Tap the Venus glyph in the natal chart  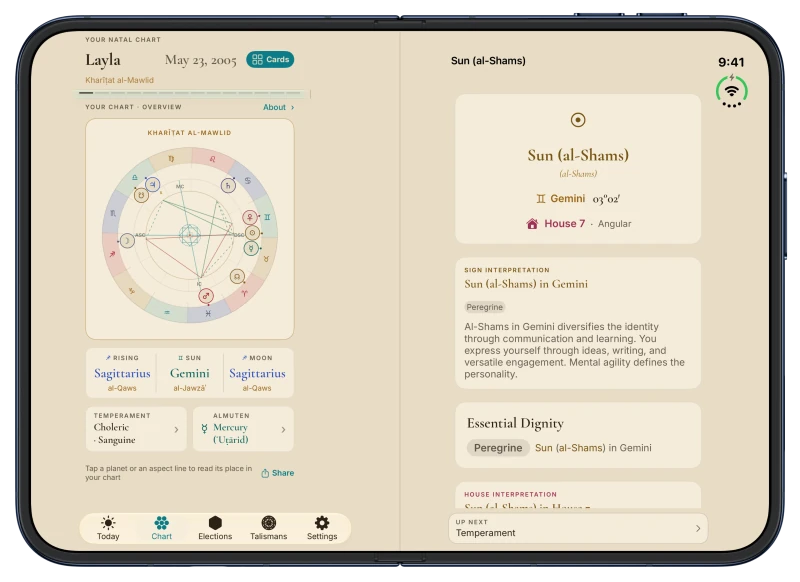click(x=250, y=217)
